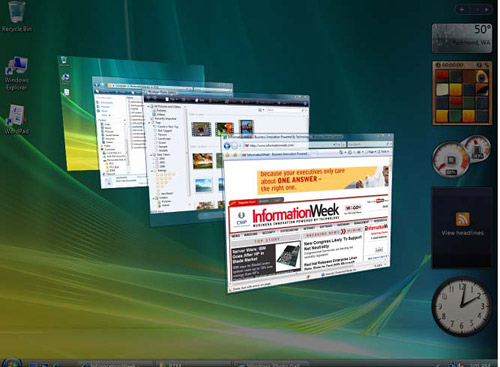This screenshot has width=500, height=367.
Task: Click the CMP logo on the webpage
Action: (x=241, y=219)
